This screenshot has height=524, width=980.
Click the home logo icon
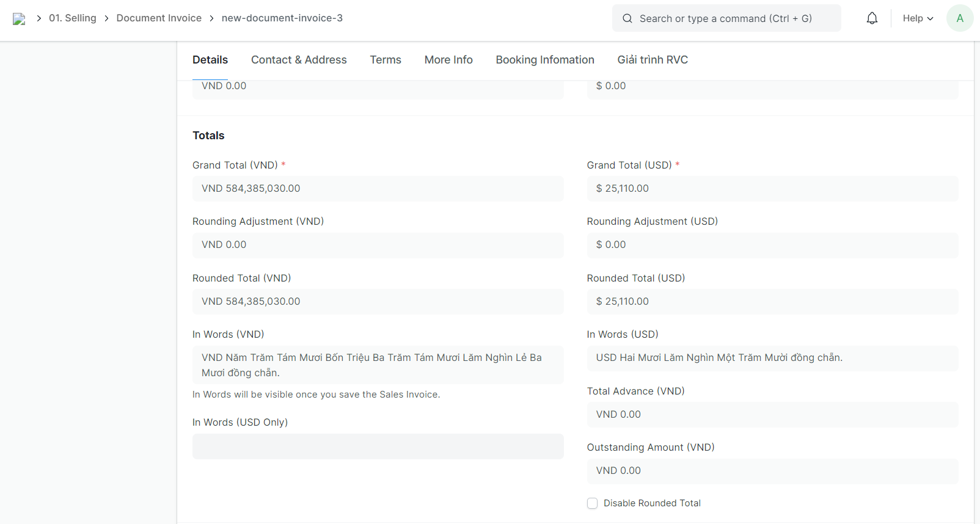coord(19,19)
